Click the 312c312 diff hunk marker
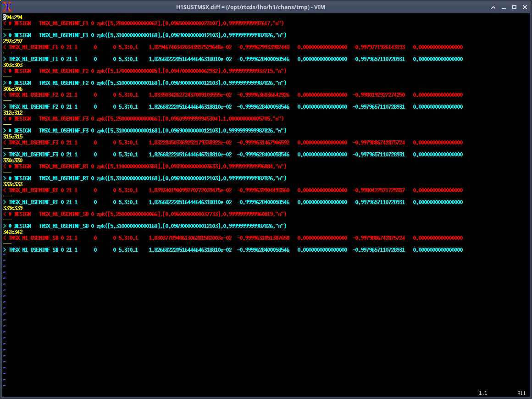 (x=13, y=112)
